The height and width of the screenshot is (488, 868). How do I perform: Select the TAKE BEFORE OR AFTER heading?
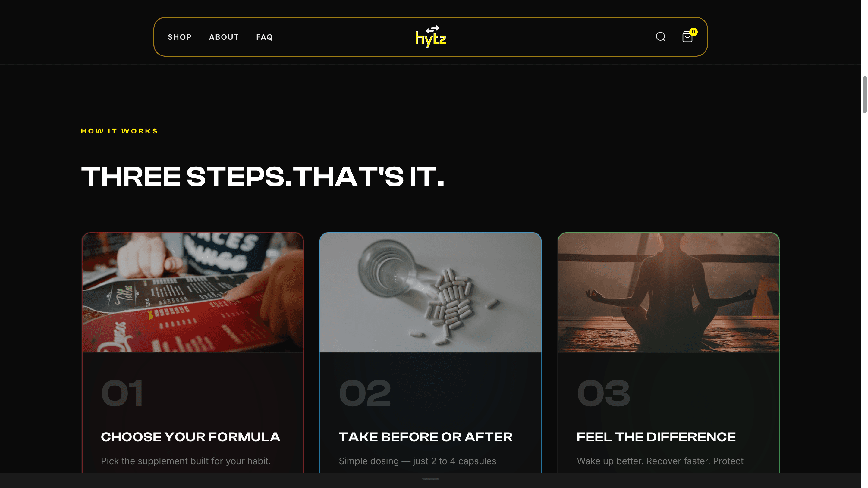pos(425,437)
